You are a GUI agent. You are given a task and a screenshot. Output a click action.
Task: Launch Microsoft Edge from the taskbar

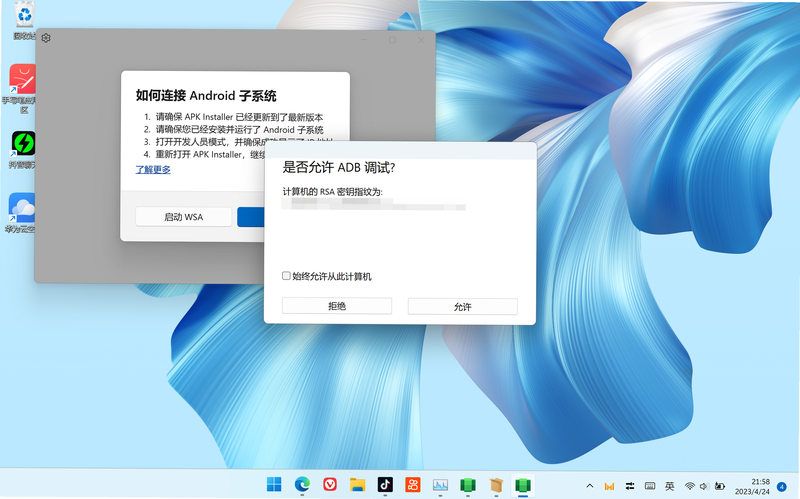pyautogui.click(x=302, y=484)
